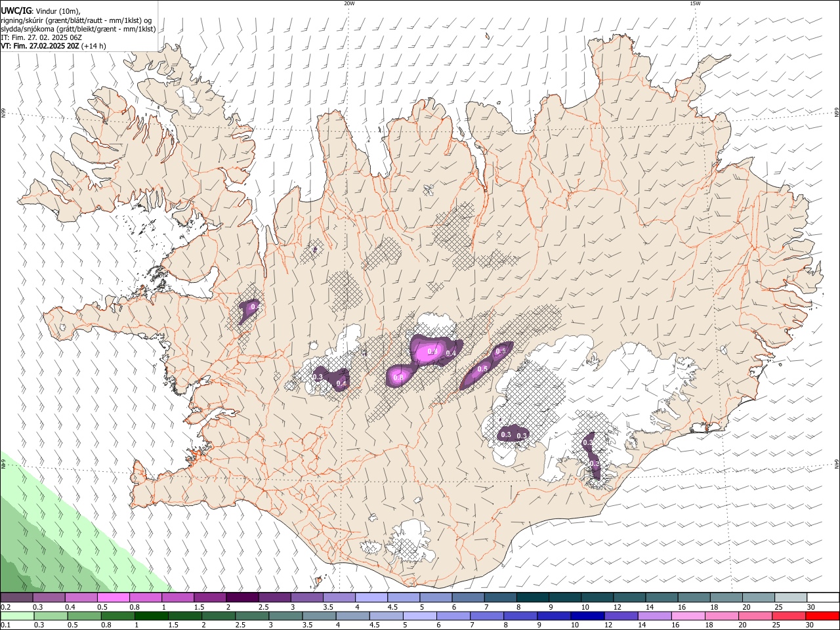The height and width of the screenshot is (630, 840).
Task: Click the darkest purple swatch above 0.2 in upper legend
Action: [x=17, y=597]
